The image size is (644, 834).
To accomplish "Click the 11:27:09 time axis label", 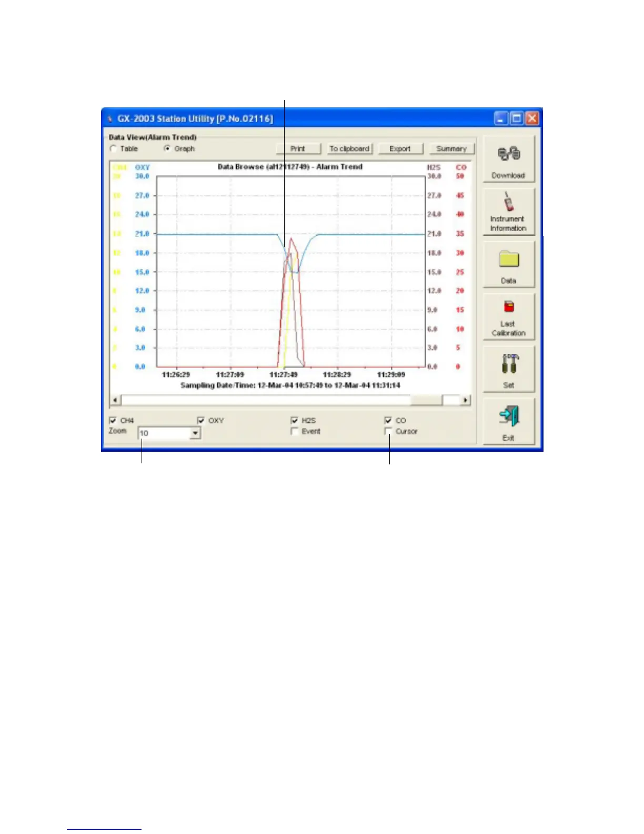I will click(230, 375).
